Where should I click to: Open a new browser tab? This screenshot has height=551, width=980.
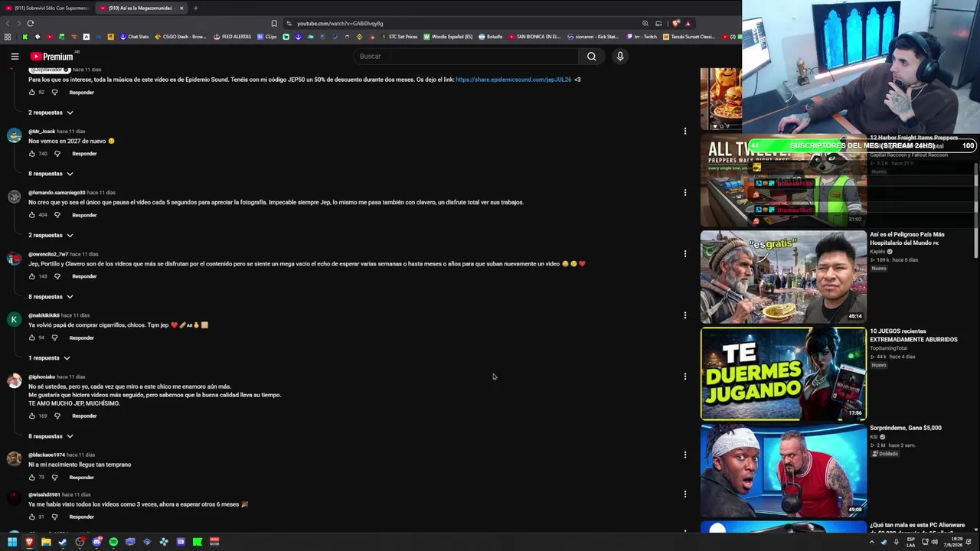pos(195,8)
